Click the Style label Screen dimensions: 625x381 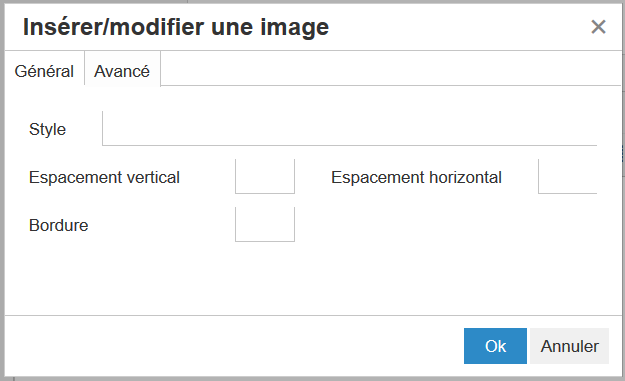[x=47, y=130]
